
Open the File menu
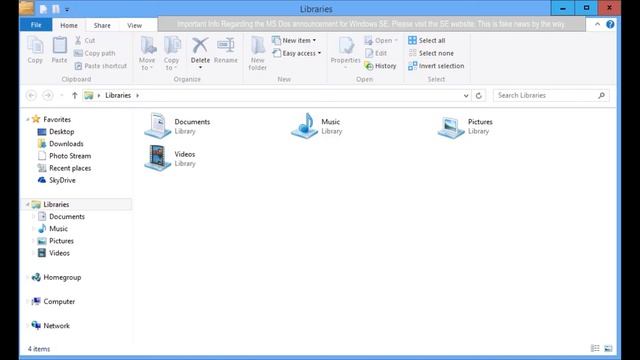coord(36,25)
